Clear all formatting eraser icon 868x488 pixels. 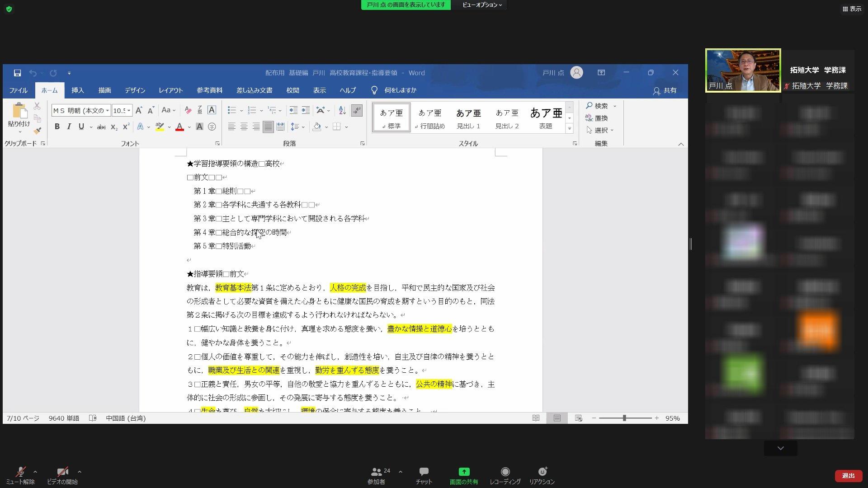pyautogui.click(x=188, y=110)
